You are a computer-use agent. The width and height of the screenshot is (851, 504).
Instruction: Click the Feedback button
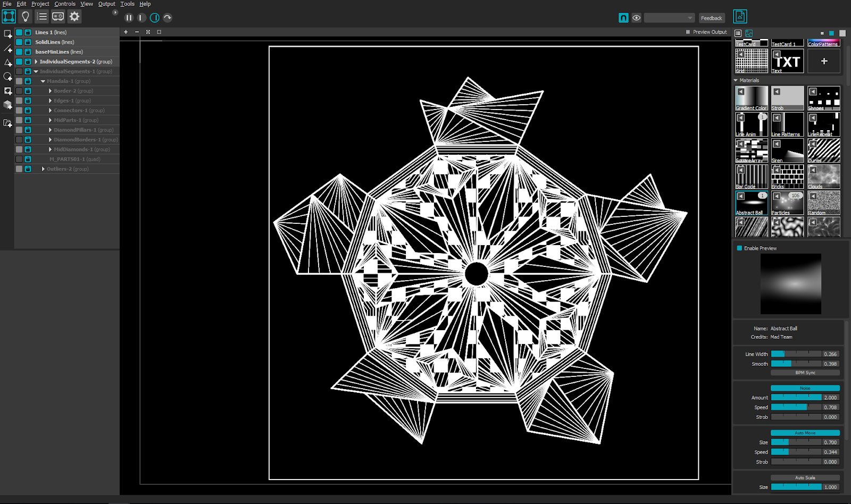click(x=712, y=18)
